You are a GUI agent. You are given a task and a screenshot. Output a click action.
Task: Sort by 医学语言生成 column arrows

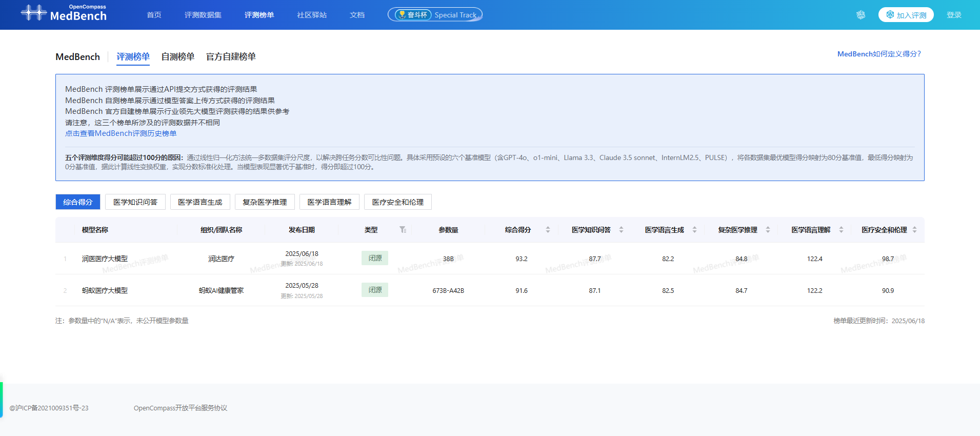[694, 230]
